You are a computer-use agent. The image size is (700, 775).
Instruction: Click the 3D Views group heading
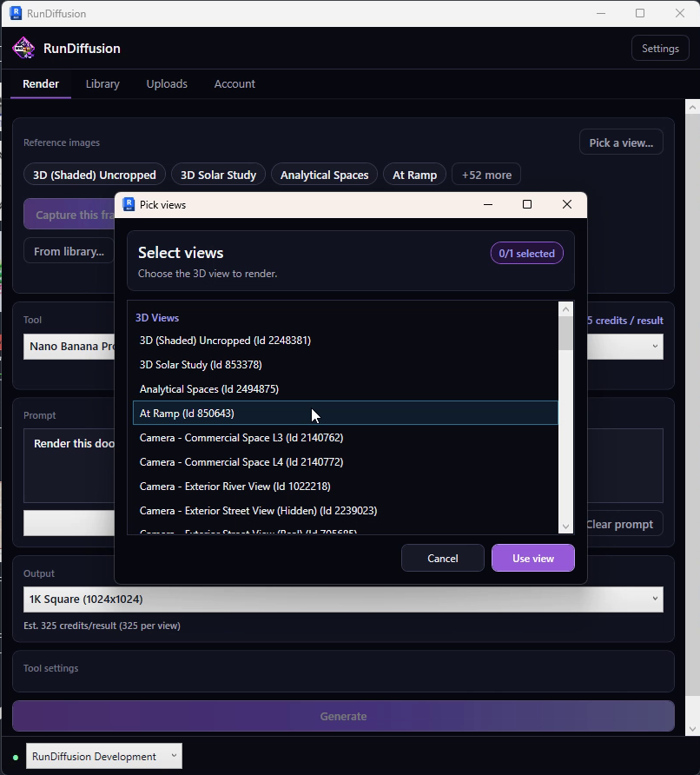(x=157, y=318)
